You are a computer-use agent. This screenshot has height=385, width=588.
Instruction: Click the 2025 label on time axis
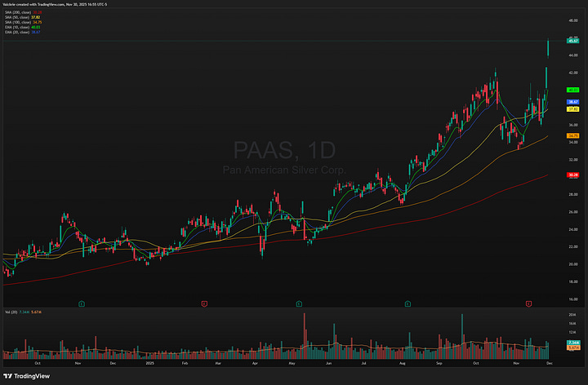click(150, 363)
